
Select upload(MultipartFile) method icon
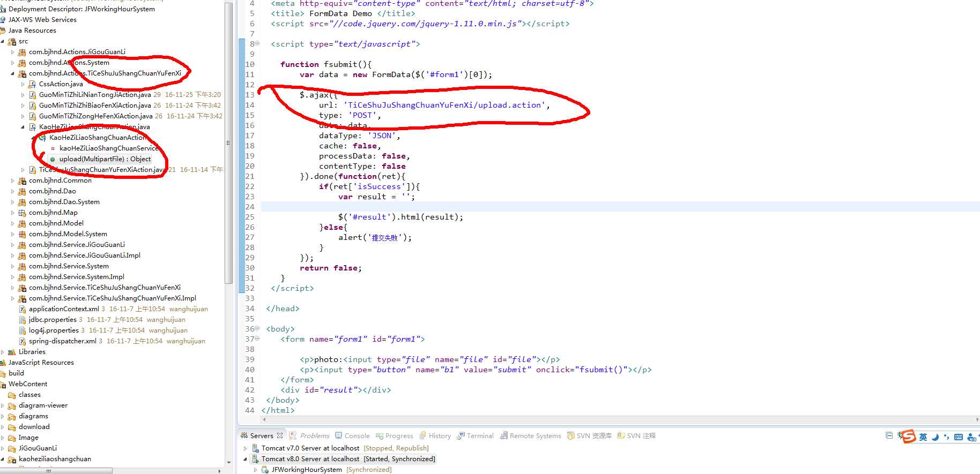(x=53, y=159)
